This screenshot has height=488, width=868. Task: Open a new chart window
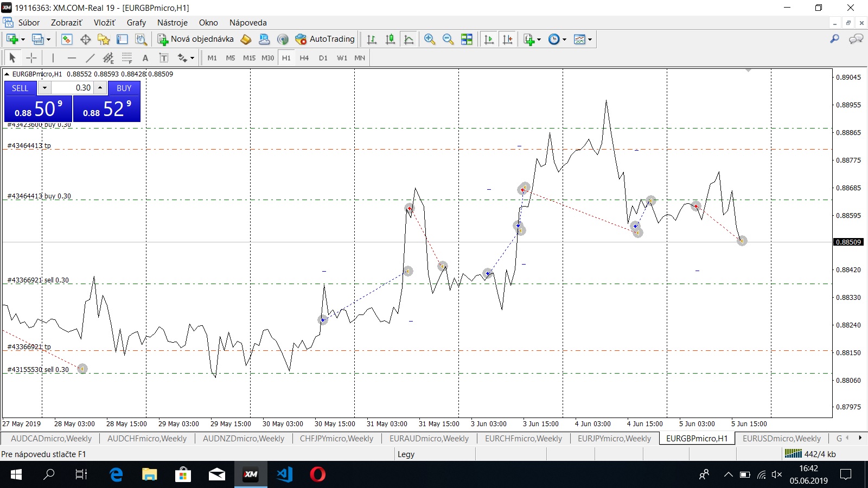(12, 39)
